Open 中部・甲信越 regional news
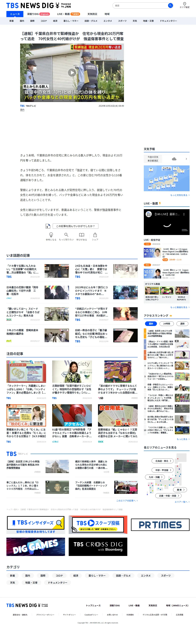The image size is (196, 644). [163, 470]
